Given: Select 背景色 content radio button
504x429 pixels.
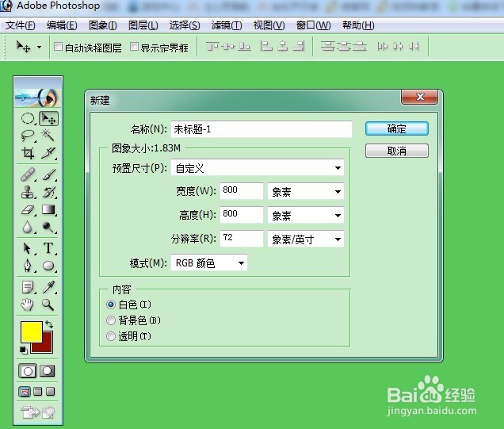Looking at the screenshot, I should pos(111,320).
